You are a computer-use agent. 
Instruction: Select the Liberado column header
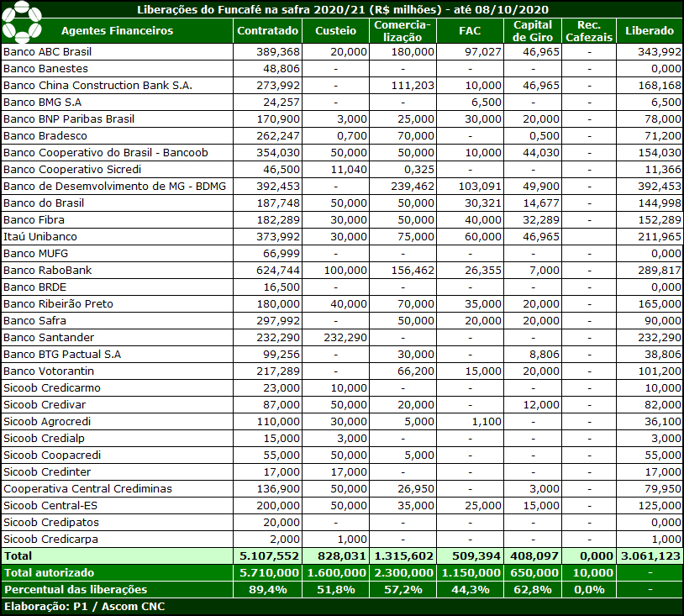click(650, 31)
